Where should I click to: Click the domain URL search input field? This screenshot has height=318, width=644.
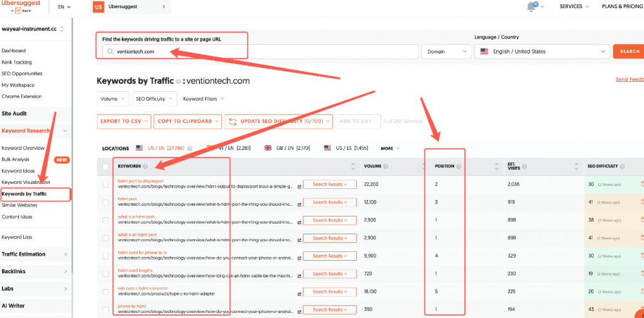pyautogui.click(x=260, y=52)
